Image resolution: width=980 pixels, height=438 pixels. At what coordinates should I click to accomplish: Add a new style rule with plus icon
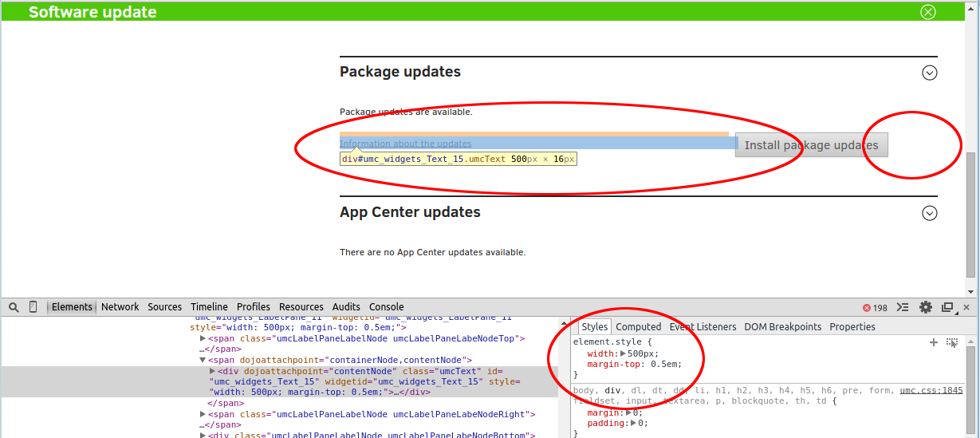click(934, 342)
